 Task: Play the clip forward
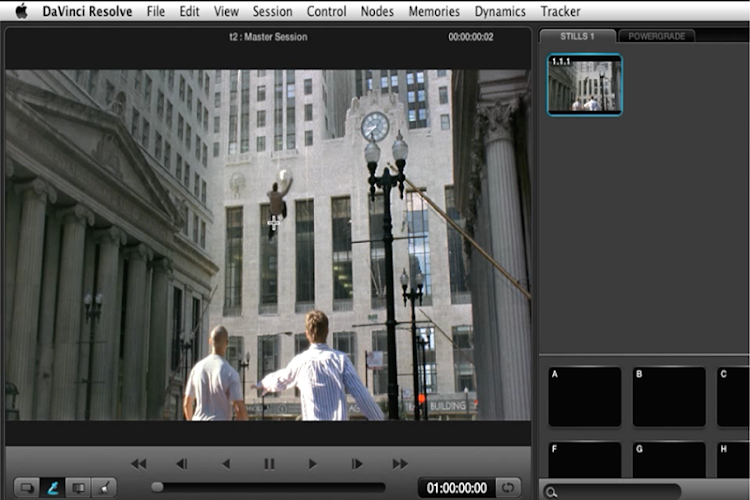coord(313,463)
